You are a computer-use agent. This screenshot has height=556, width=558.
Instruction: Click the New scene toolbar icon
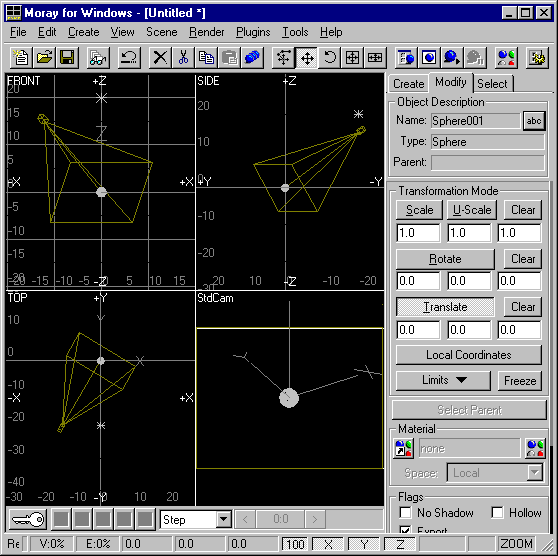pyautogui.click(x=21, y=57)
